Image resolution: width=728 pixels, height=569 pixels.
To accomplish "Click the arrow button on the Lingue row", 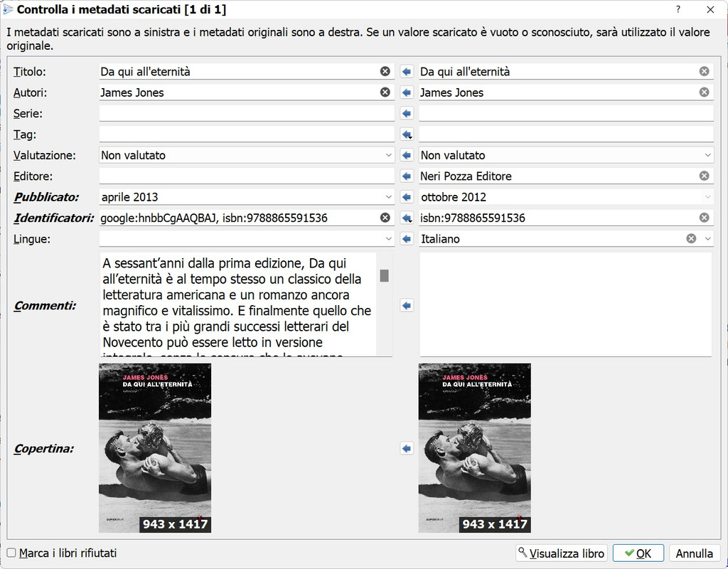I will pos(407,239).
